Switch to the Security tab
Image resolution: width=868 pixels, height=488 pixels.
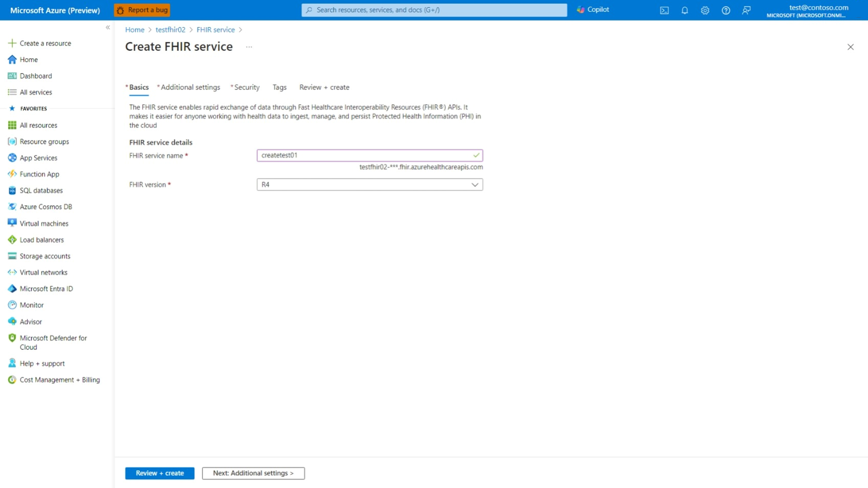247,87
